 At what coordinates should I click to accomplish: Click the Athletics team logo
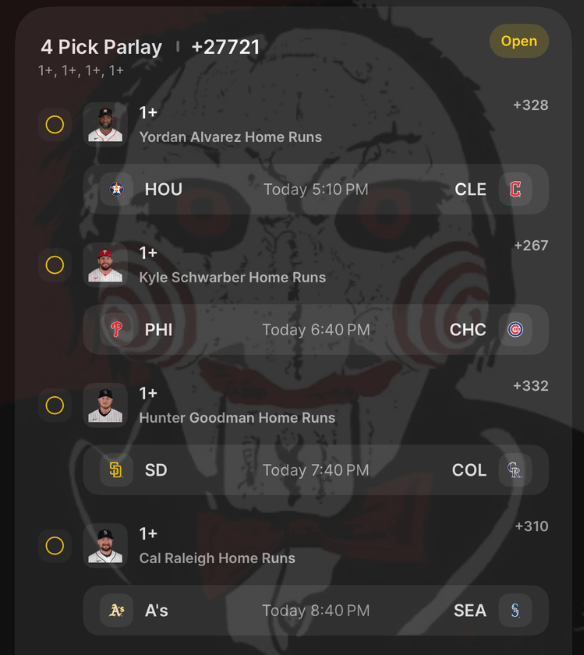[117, 610]
